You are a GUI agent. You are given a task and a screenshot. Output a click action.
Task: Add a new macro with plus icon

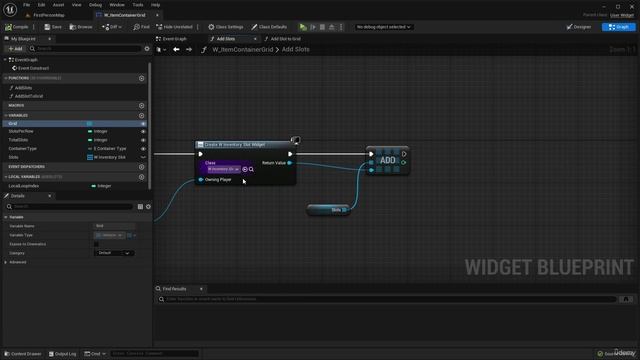142,105
